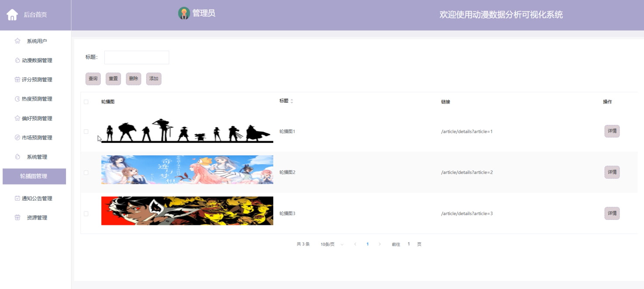Focus the 标题 search input field
This screenshot has width=644, height=289.
(137, 57)
